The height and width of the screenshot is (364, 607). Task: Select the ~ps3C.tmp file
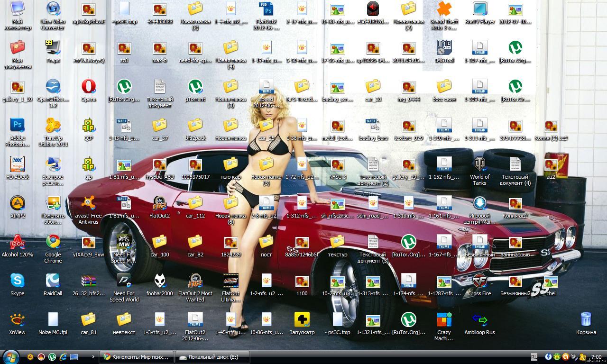tap(338, 323)
